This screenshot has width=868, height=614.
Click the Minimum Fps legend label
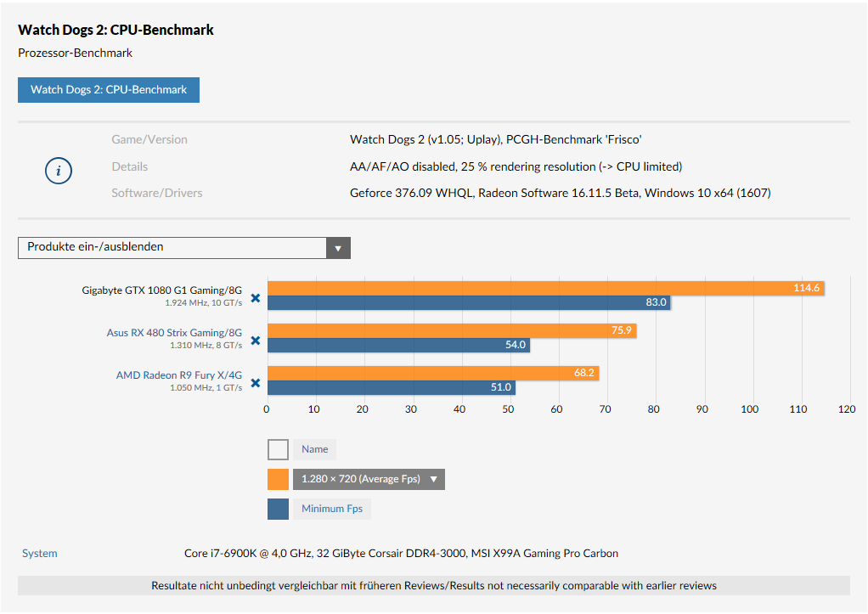(x=332, y=509)
